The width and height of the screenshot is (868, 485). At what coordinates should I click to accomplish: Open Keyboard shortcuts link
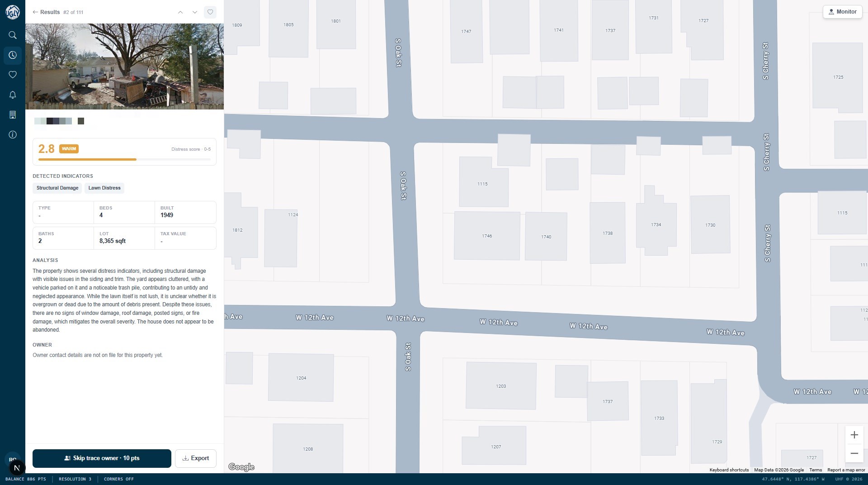(729, 470)
